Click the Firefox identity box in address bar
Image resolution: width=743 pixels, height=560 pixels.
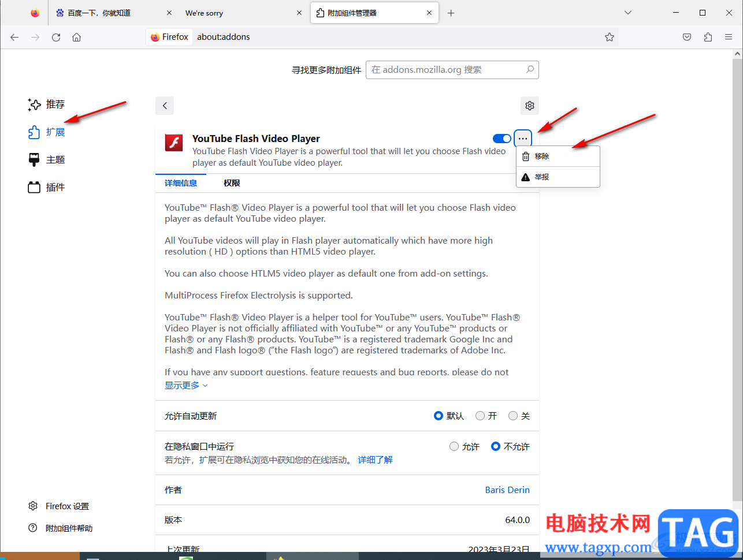tap(169, 37)
